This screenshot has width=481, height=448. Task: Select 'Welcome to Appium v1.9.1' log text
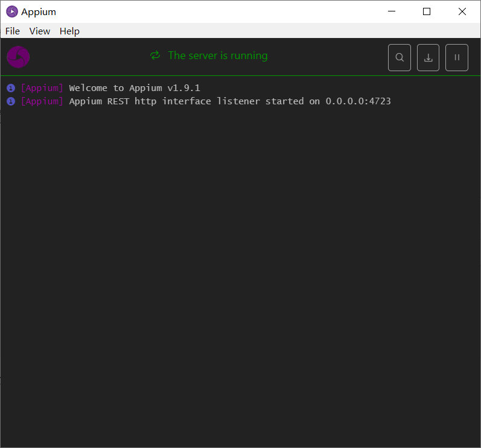click(x=135, y=88)
